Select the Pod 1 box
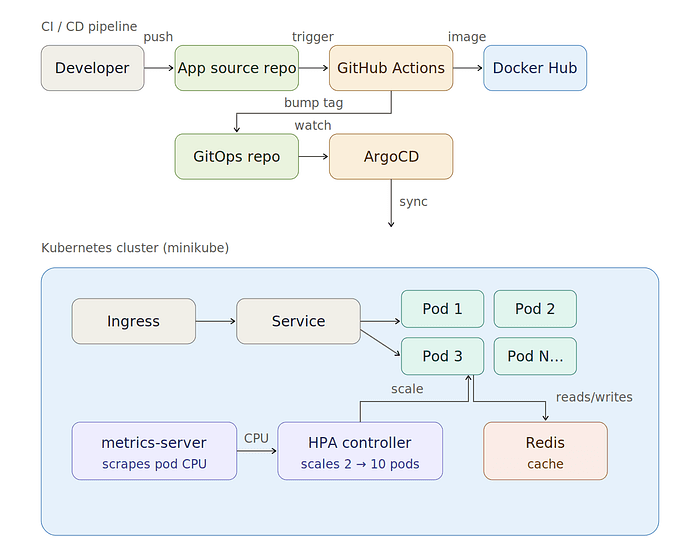 pyautogui.click(x=442, y=309)
